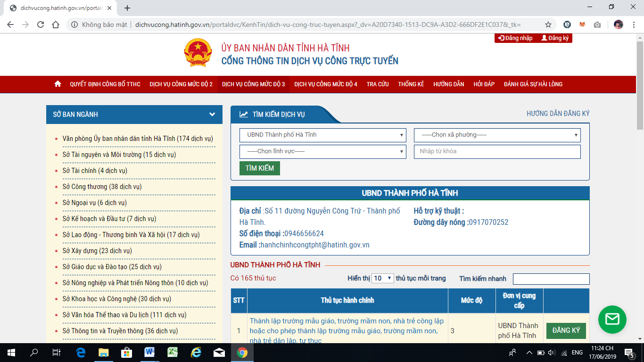Open Windows taskbar search icon

[x=34, y=352]
